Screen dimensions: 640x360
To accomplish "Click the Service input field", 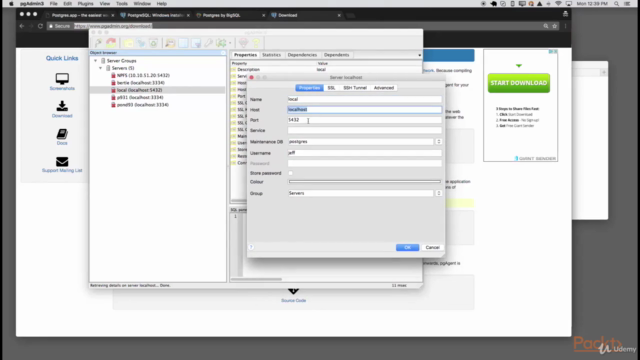I will [364, 131].
